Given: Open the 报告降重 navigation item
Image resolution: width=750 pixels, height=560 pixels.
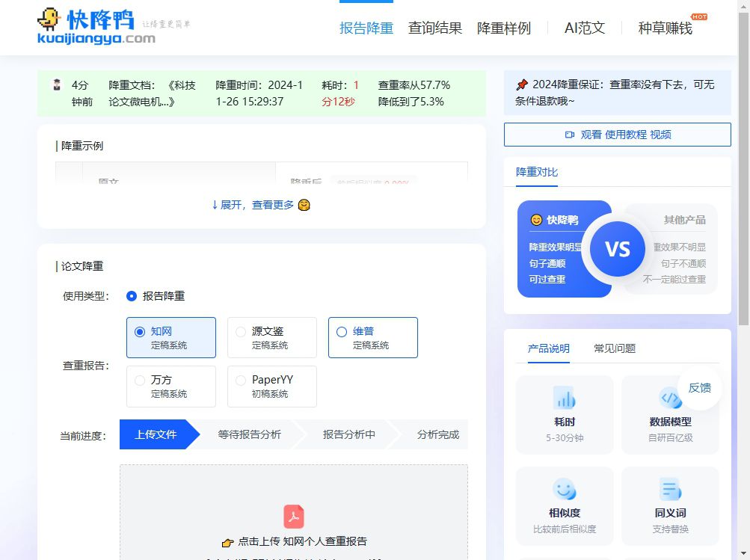Looking at the screenshot, I should [x=366, y=28].
